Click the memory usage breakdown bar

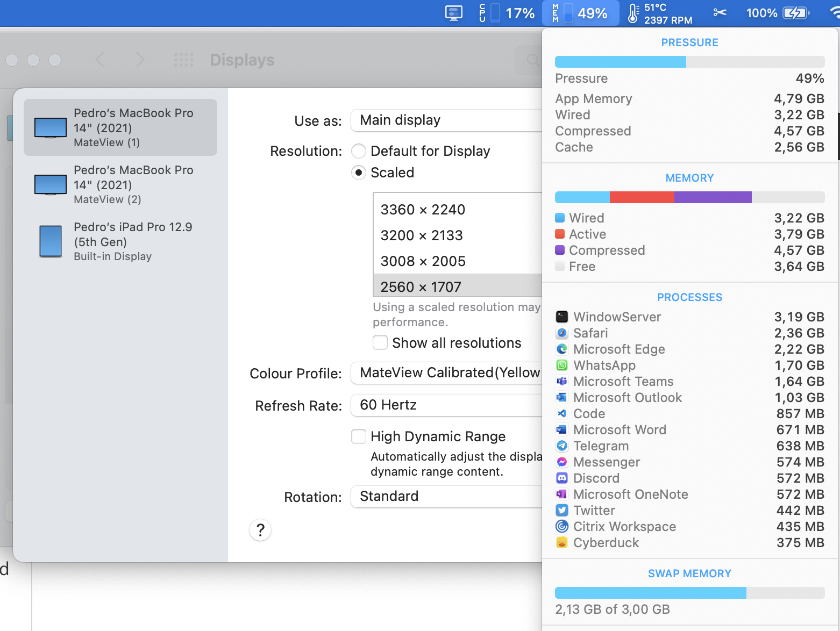[x=689, y=197]
